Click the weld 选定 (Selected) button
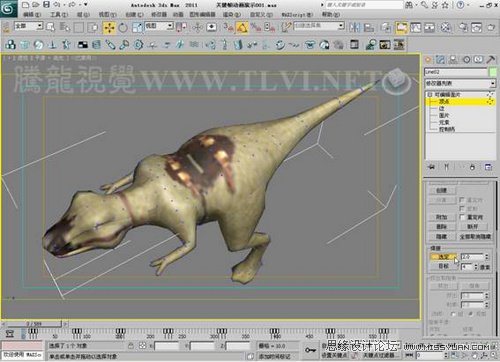Image resolution: width=500 pixels, height=362 pixels. 444,257
